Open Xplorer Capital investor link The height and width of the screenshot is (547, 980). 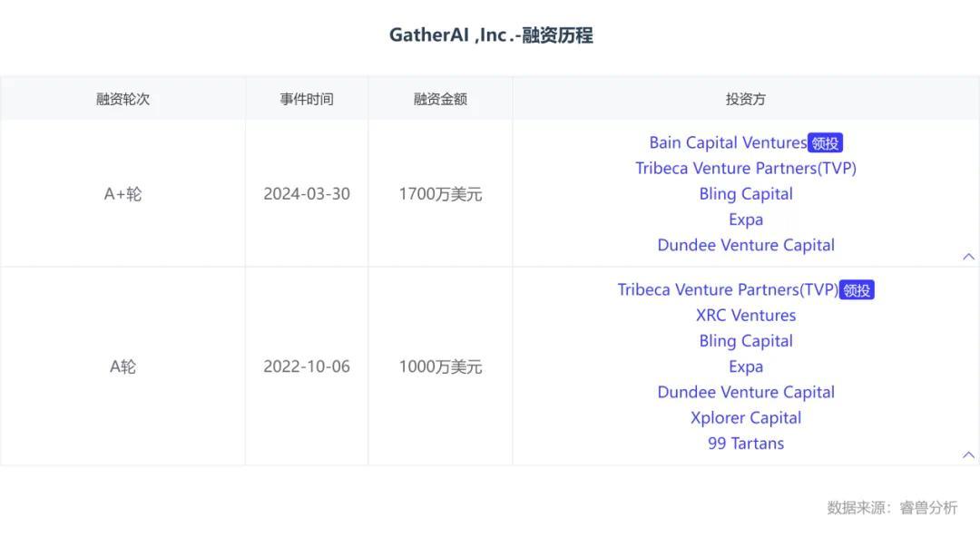pyautogui.click(x=746, y=418)
